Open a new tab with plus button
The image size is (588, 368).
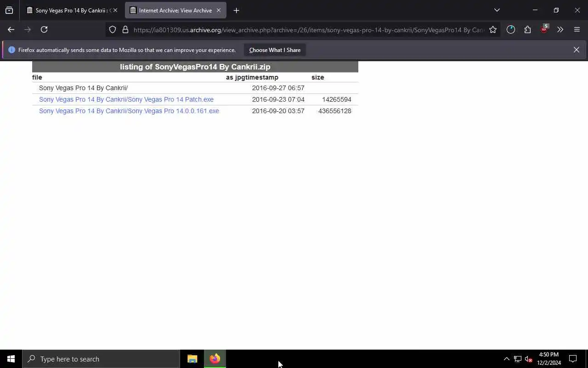[x=236, y=10]
